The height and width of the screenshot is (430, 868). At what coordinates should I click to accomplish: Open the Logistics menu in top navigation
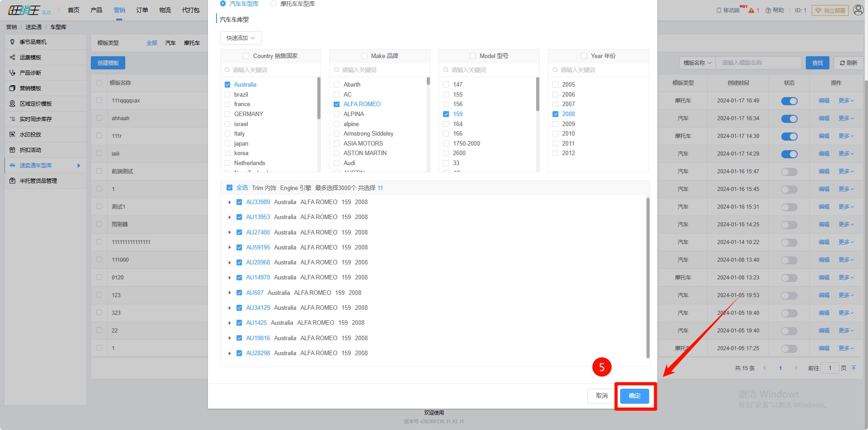click(x=165, y=10)
